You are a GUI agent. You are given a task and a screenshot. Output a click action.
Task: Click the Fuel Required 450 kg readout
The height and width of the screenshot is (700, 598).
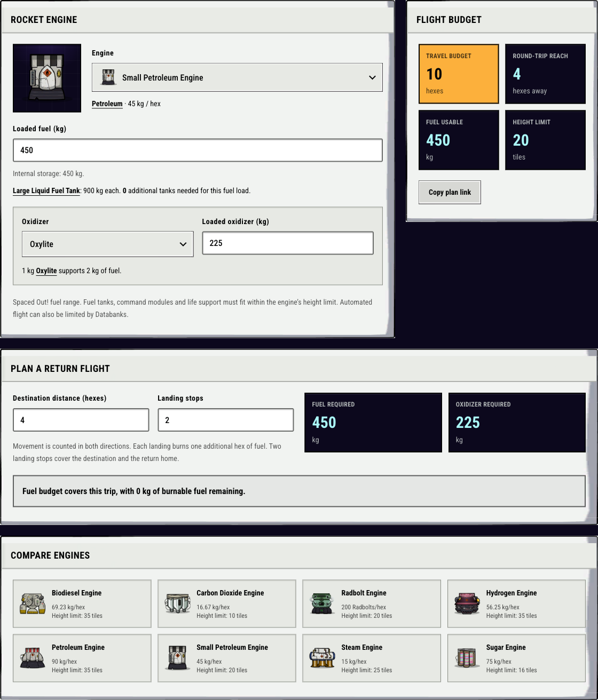click(x=373, y=423)
